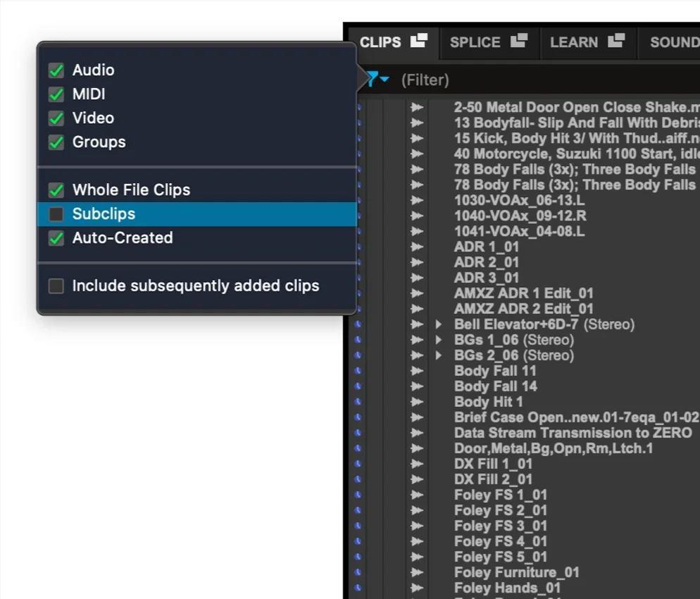This screenshot has height=599, width=700.
Task: Select the 1040-VOAx_09-12.R clip
Action: click(520, 216)
